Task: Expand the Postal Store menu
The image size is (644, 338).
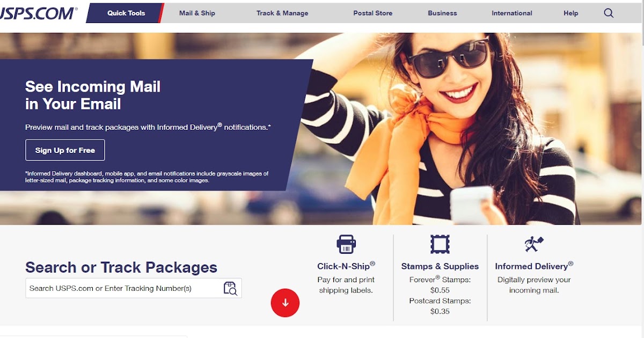Action: [x=373, y=13]
